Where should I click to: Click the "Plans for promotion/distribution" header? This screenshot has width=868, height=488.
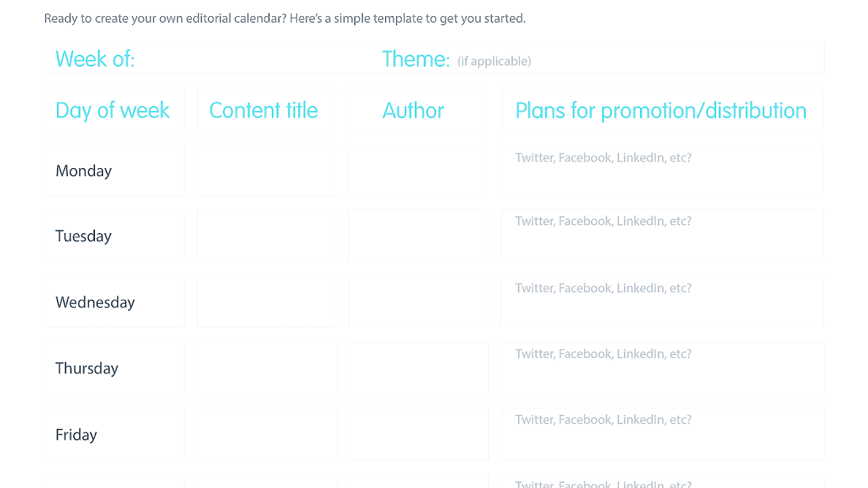click(x=661, y=110)
